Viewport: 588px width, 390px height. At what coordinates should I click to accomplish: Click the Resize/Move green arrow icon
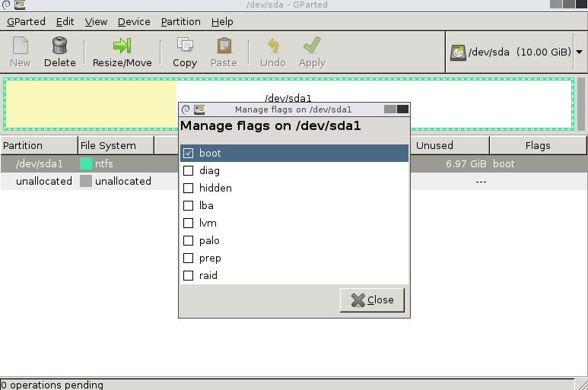pos(122,46)
